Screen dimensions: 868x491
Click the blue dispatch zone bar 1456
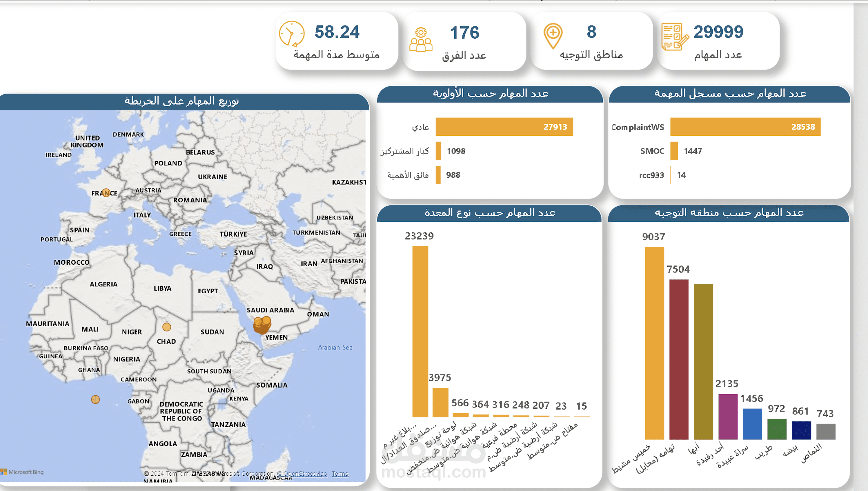(x=752, y=424)
